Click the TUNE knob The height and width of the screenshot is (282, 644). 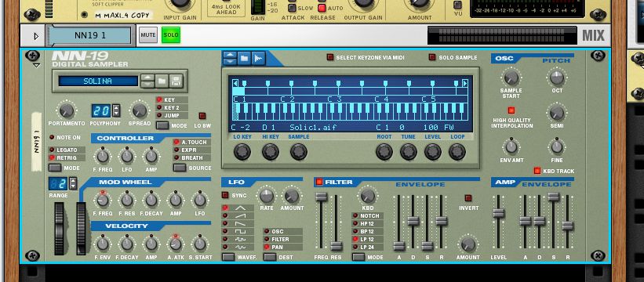coord(408,152)
